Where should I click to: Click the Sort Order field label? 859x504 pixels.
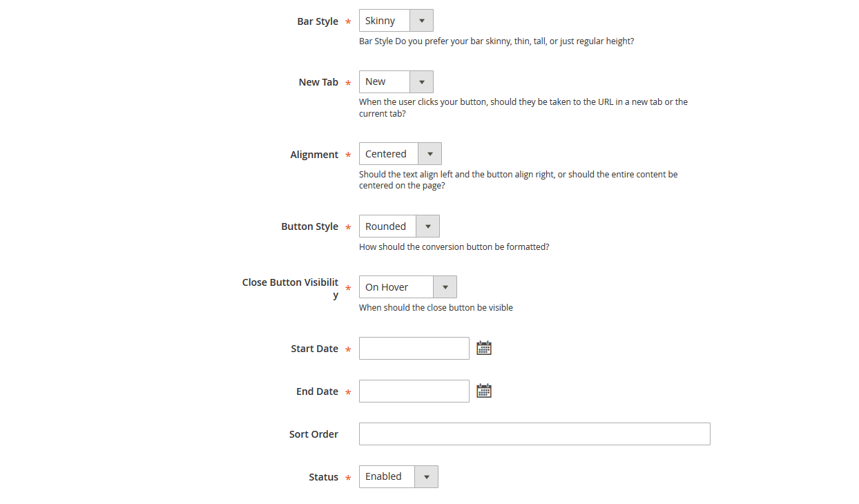tap(313, 434)
